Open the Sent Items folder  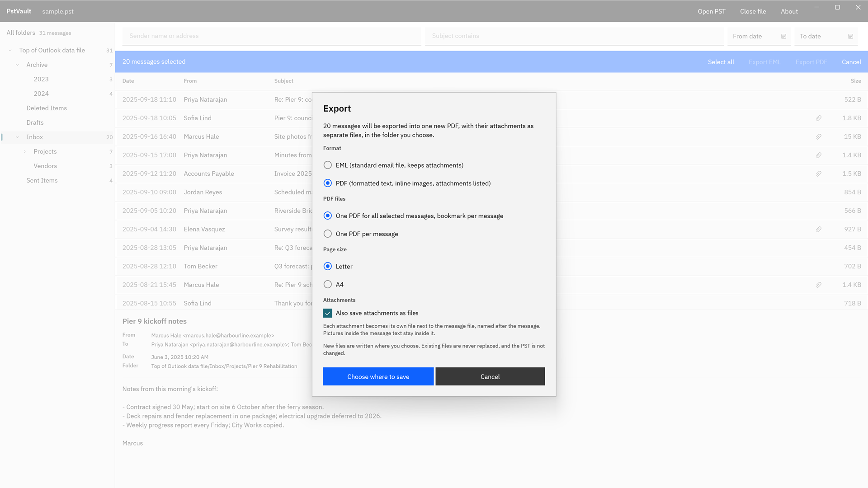[57, 180]
